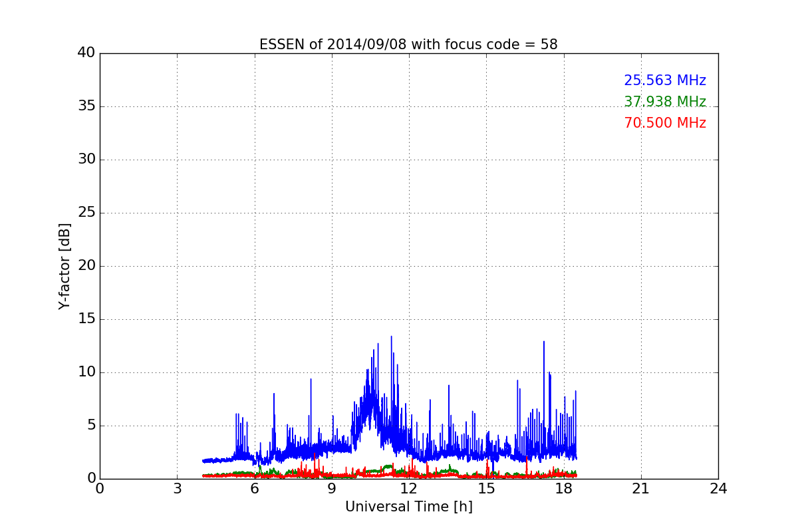Click y-axis tick label 30
This screenshot has width=798, height=532.
pyautogui.click(x=86, y=160)
